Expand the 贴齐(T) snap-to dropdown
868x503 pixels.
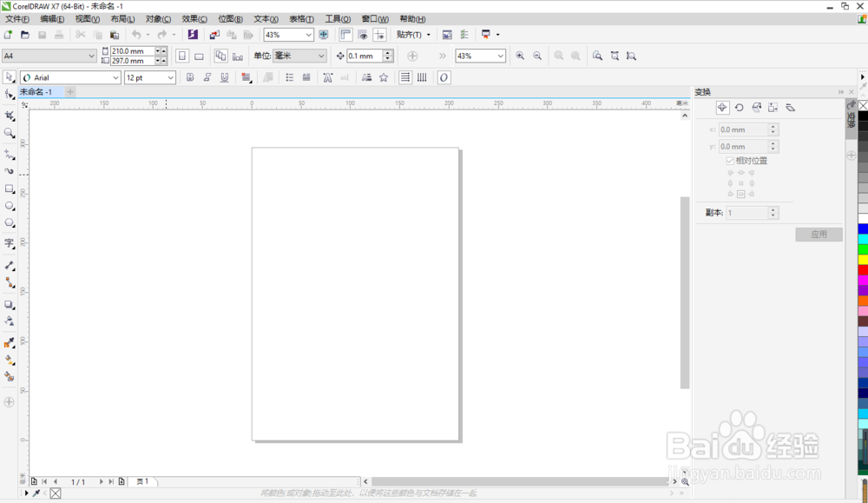pyautogui.click(x=429, y=35)
